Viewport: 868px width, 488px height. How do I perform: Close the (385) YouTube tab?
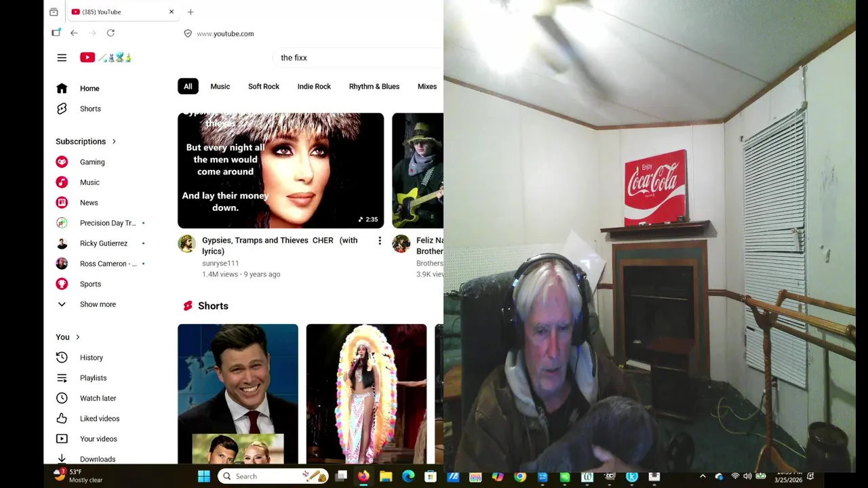[171, 12]
